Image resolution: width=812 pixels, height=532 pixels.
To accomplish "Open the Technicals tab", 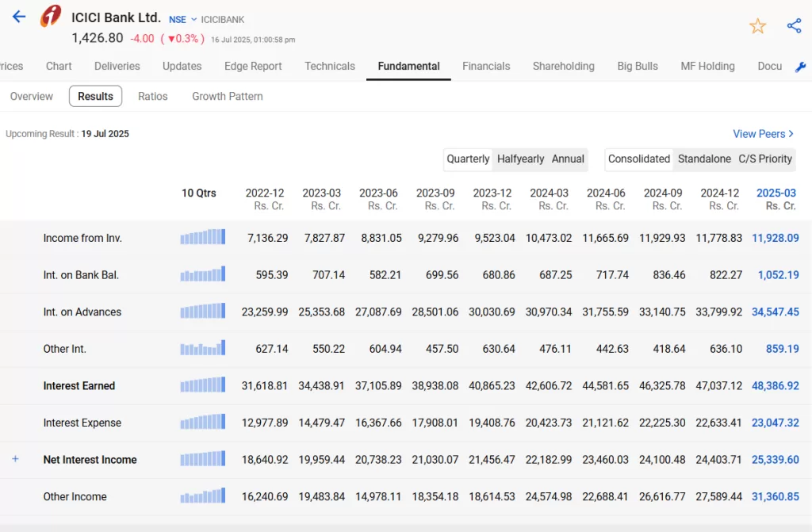I will (330, 67).
